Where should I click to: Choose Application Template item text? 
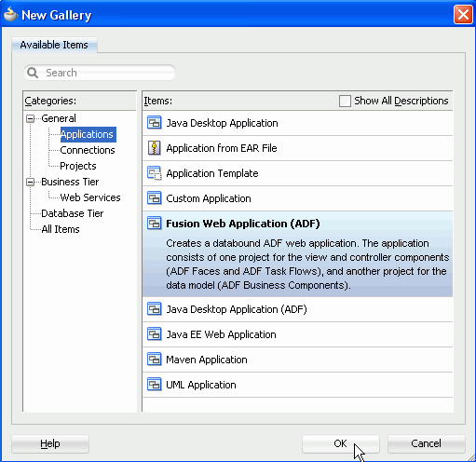212,173
